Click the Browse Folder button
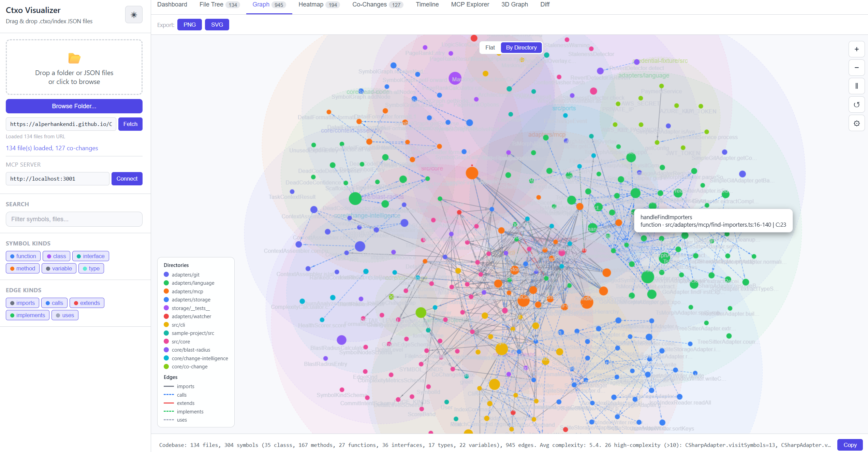Viewport: 868px width, 452px height. pos(74,106)
